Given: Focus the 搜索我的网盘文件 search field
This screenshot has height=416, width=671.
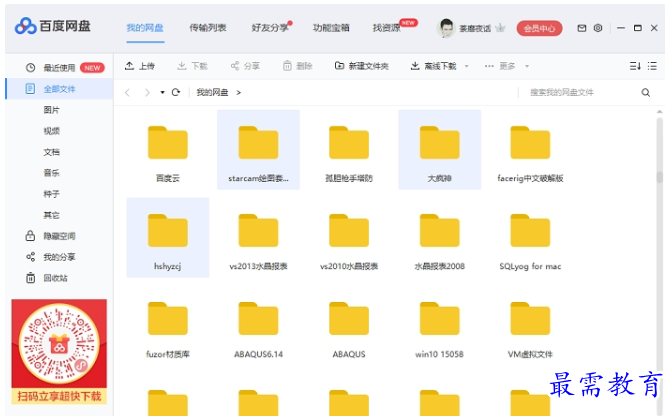Looking at the screenshot, I should [582, 92].
